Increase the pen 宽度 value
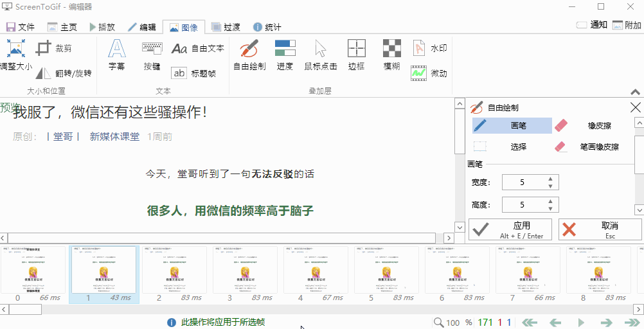Viewport: 644px width, 329px height. tap(550, 179)
